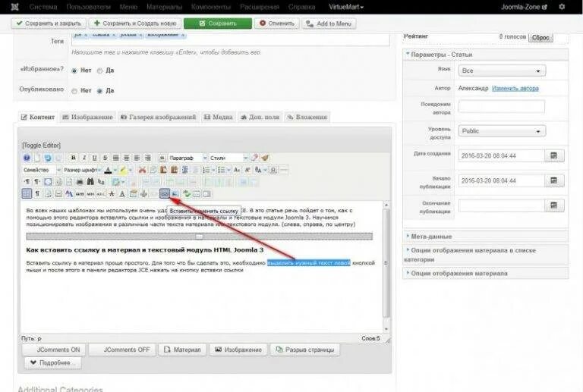583x392 pixels.
Task: Click the Разрыв страницы button
Action: click(x=305, y=350)
